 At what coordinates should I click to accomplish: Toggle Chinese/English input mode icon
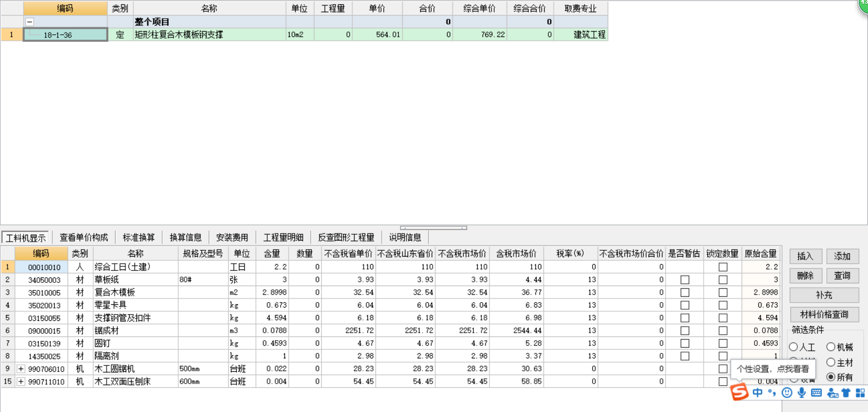coord(758,393)
